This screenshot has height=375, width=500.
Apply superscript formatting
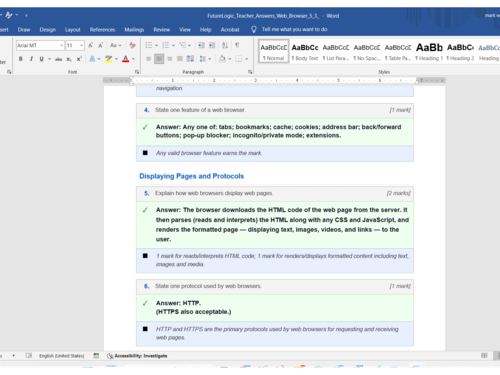(79, 59)
